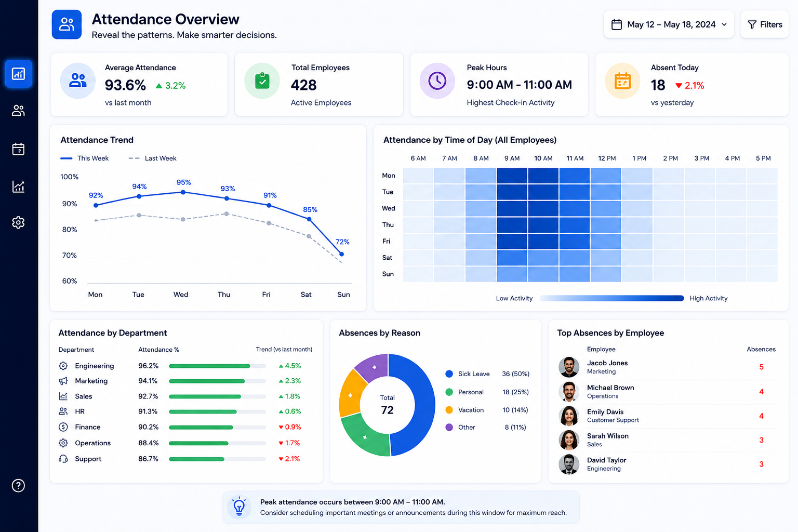Click the Trend (vs last month) column header
The image size is (798, 532).
click(284, 350)
